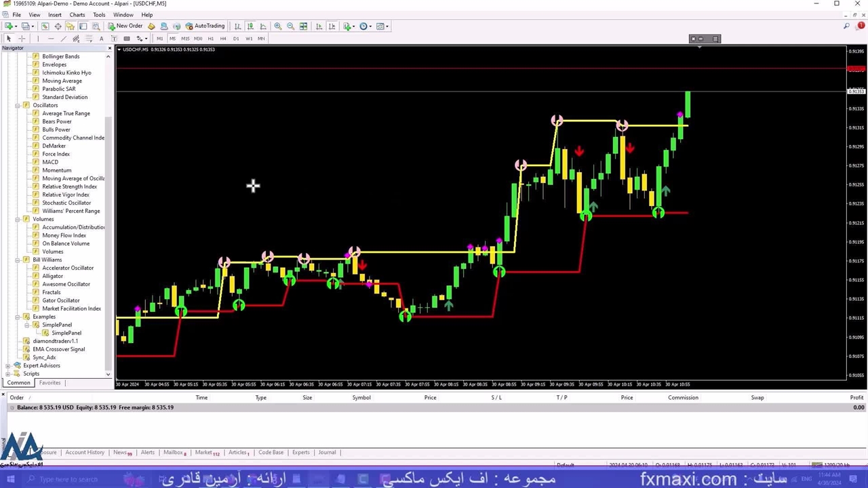Open the Favorites tab in Navigator

50,383
